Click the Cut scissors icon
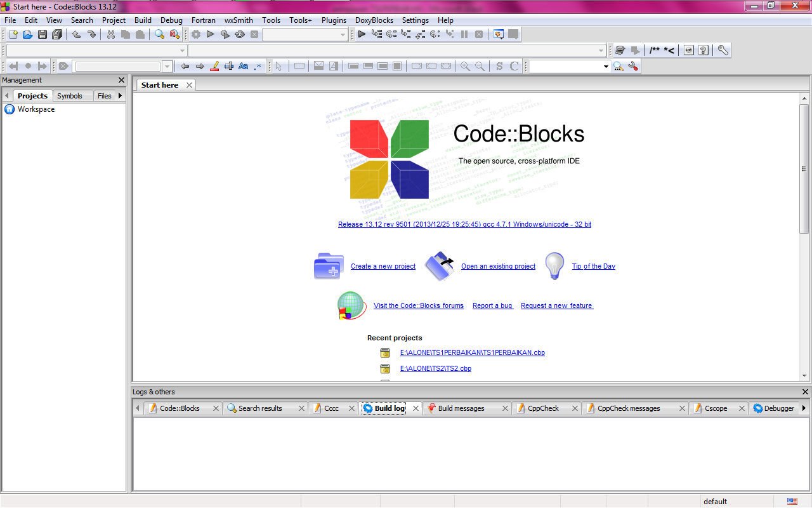 click(x=111, y=34)
